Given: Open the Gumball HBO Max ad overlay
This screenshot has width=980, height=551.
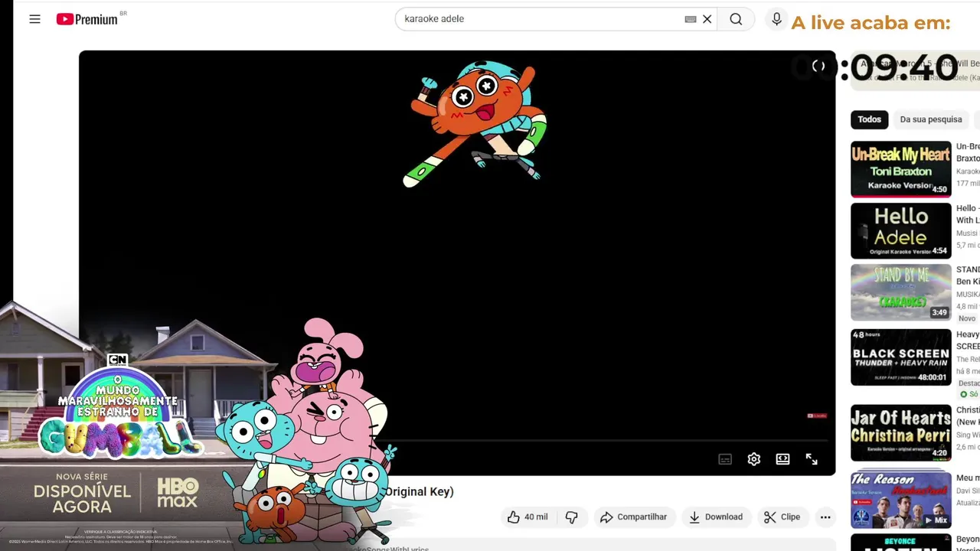Looking at the screenshot, I should coord(198,425).
